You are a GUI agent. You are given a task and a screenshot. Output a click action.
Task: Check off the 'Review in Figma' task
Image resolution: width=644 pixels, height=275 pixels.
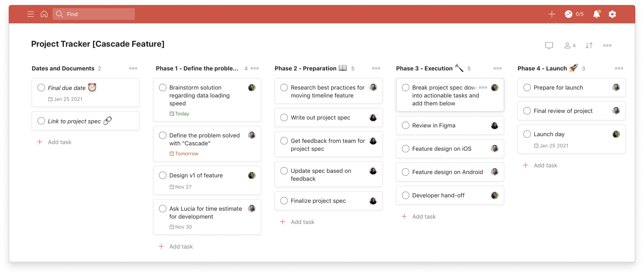(405, 125)
